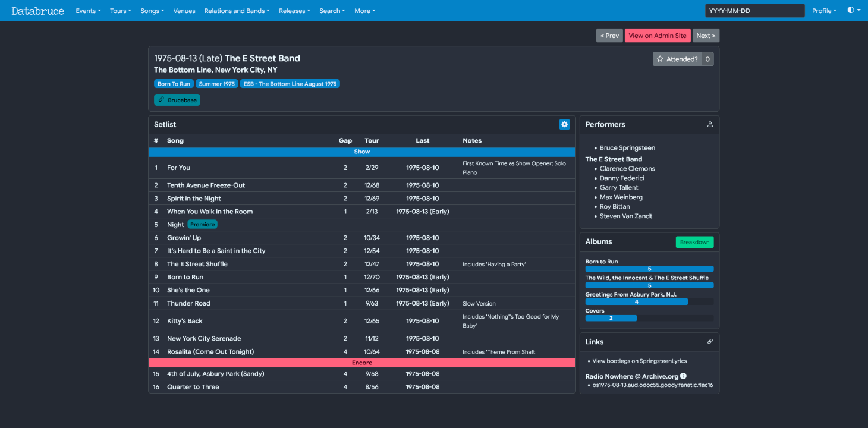Viewport: 868px width, 428px height.
Task: Click the Databruce logo
Action: (x=38, y=11)
